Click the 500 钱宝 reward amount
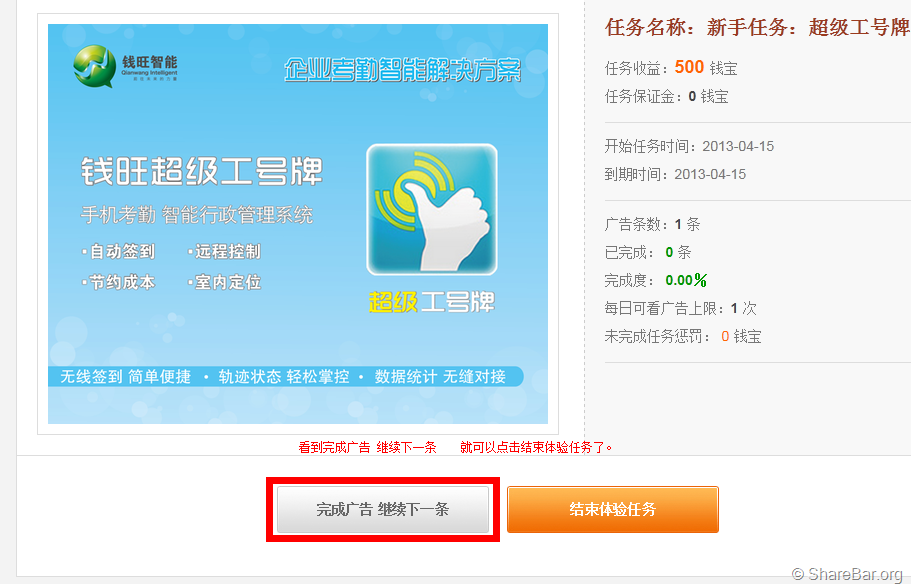Screen dimensions: 911x584 pyautogui.click(x=706, y=67)
